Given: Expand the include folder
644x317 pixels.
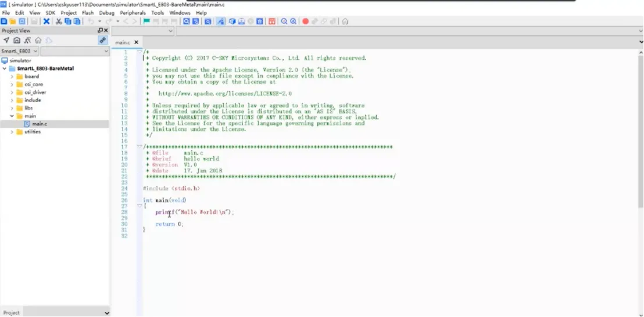Looking at the screenshot, I should pyautogui.click(x=12, y=100).
